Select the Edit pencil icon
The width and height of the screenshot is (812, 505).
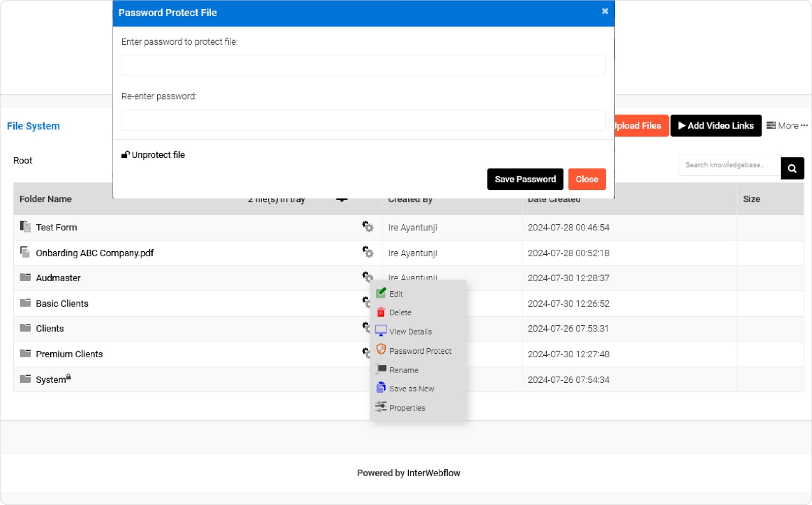[x=381, y=293]
